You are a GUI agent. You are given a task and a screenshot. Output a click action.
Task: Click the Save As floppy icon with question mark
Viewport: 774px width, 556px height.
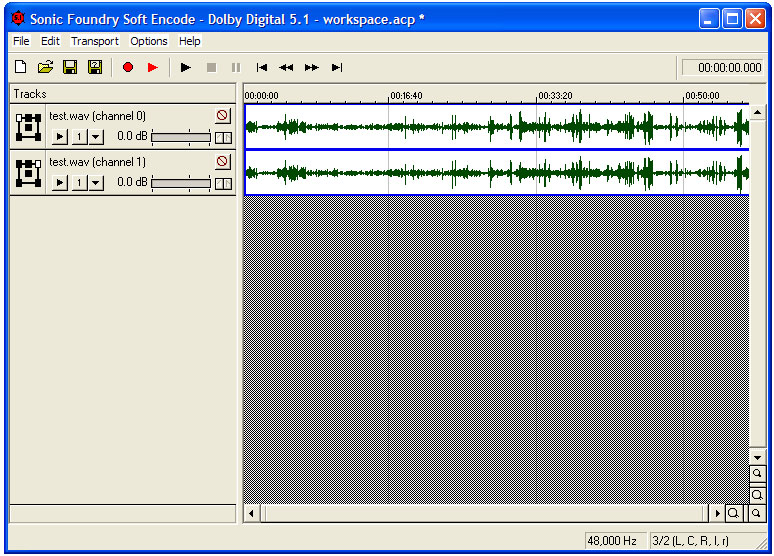(x=95, y=67)
